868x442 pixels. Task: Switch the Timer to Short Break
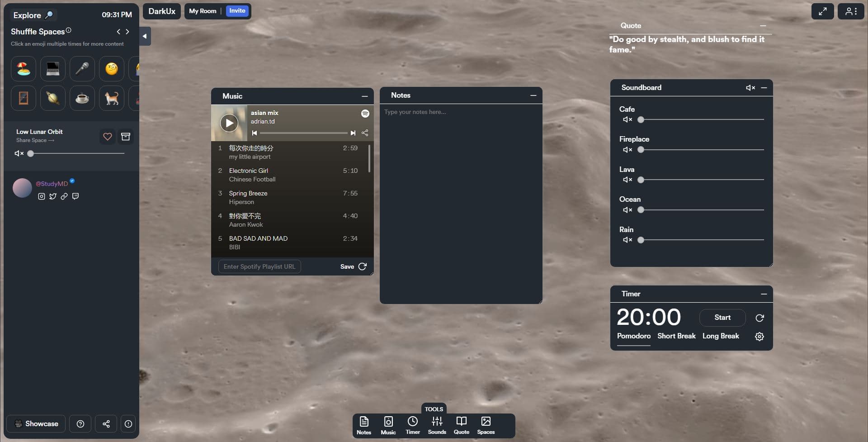click(676, 336)
